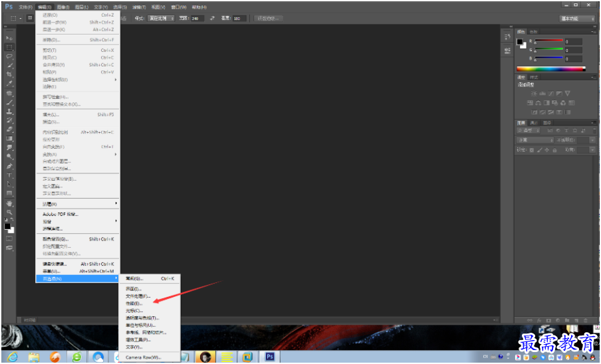The width and height of the screenshot is (601, 364).
Task: Open the 图像(I) Image menu
Action: click(x=63, y=7)
